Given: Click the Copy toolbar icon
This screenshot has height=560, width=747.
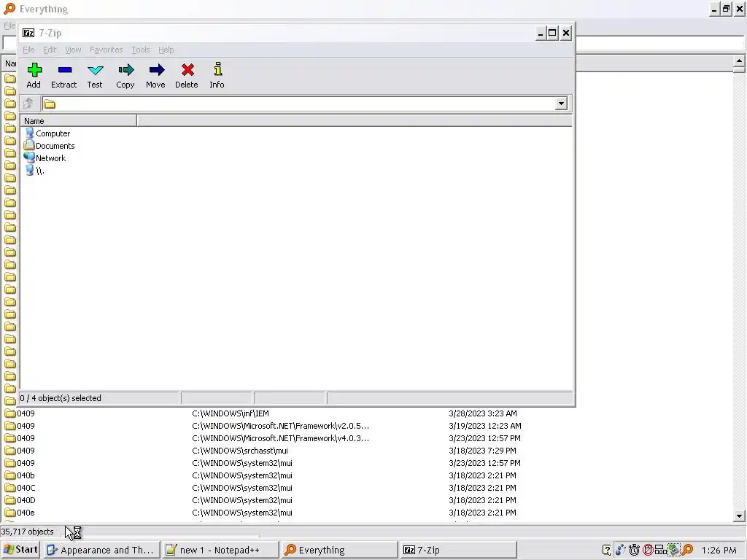Looking at the screenshot, I should tap(125, 70).
